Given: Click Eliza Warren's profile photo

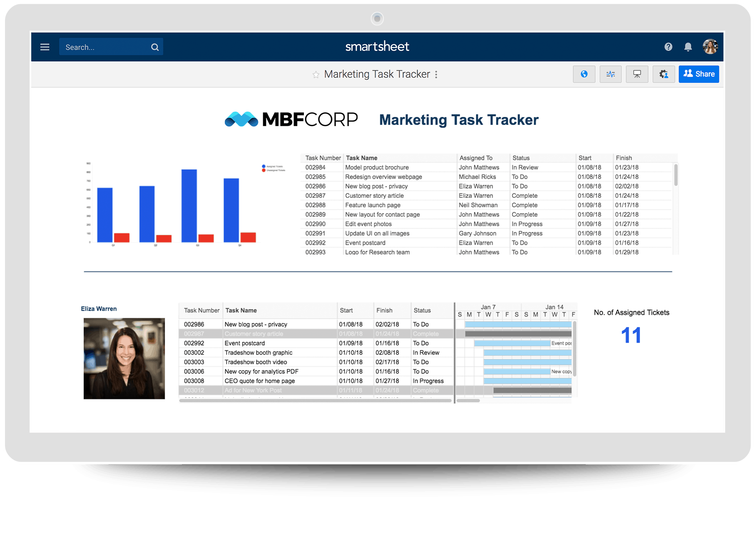Looking at the screenshot, I should [x=124, y=359].
